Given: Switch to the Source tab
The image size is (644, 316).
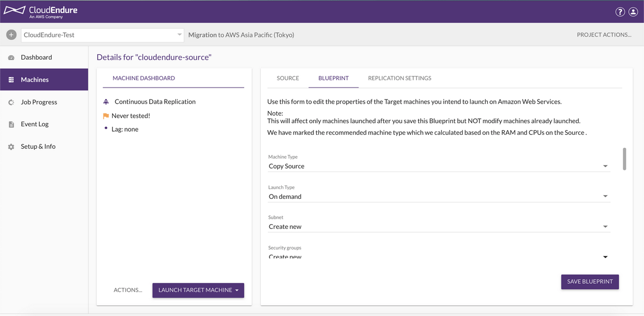Looking at the screenshot, I should click(288, 78).
